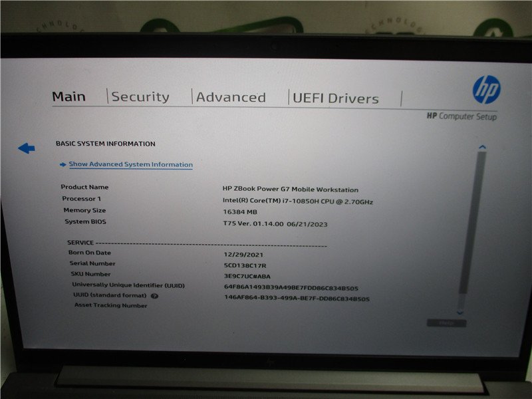The image size is (532, 399).
Task: Open the UEFI Drivers tab
Action: click(x=336, y=98)
